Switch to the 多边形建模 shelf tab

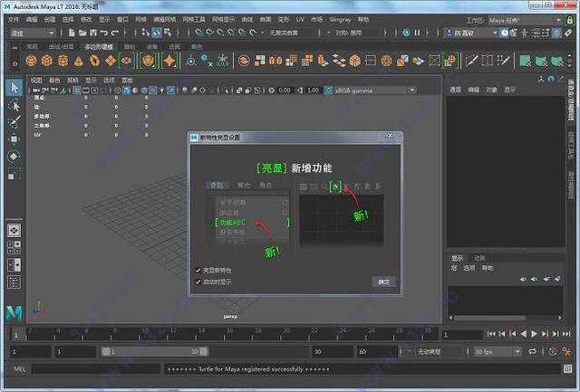(99, 45)
